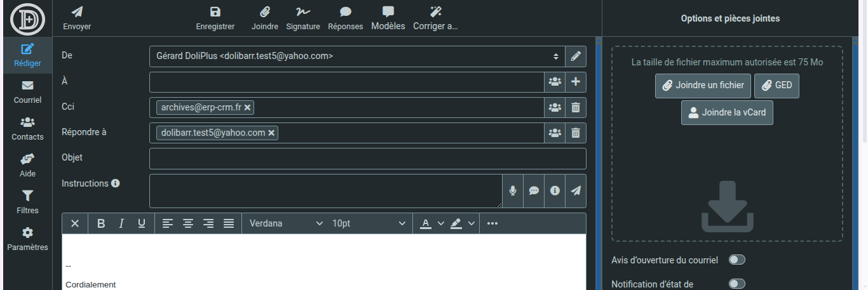
Task: Delete the Répondre à field
Action: click(x=576, y=133)
